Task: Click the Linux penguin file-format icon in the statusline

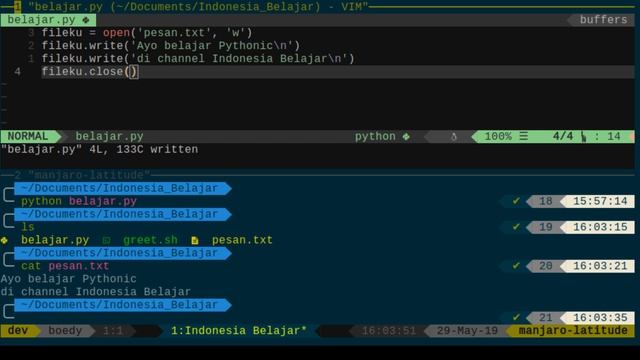Action: click(x=453, y=137)
